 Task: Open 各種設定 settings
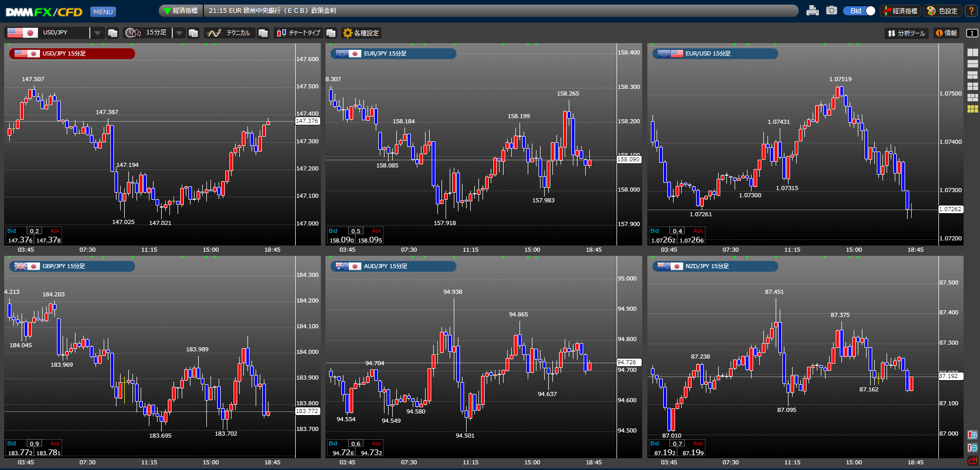[x=361, y=33]
